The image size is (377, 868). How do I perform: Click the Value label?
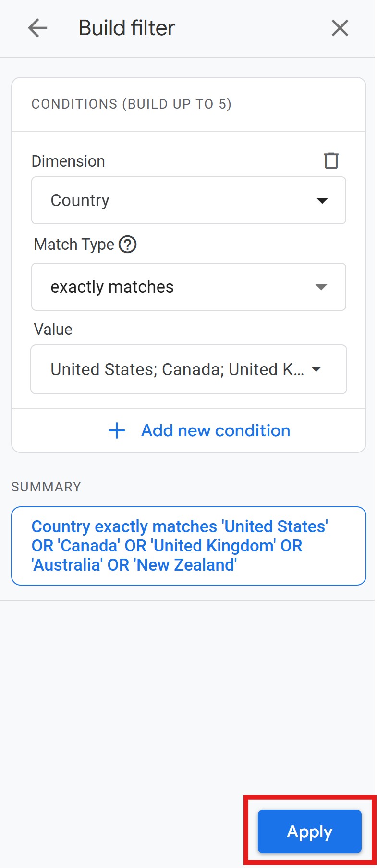(53, 330)
